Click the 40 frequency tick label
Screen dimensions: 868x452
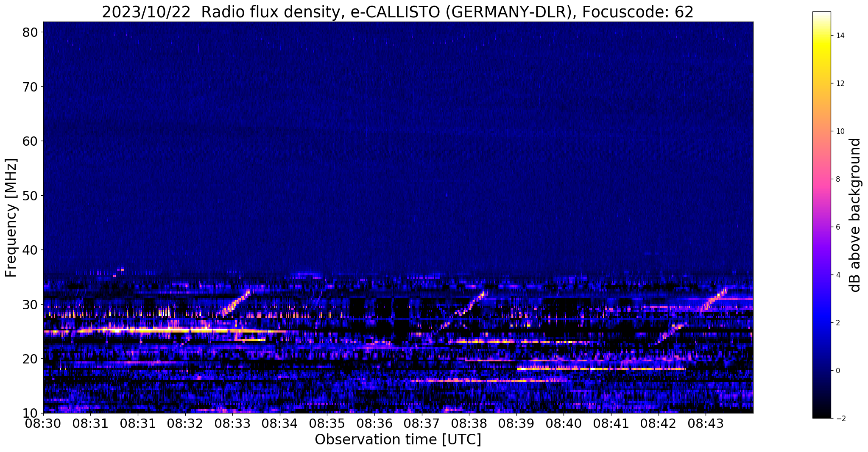point(31,250)
